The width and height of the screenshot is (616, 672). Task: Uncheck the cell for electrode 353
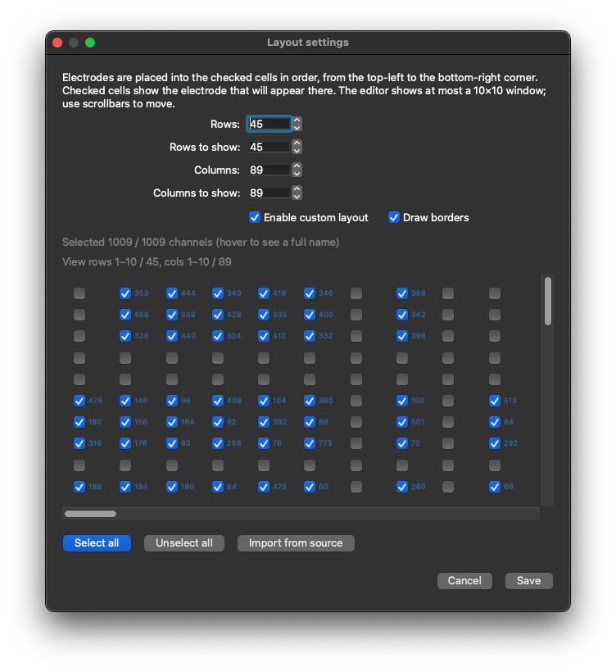[125, 293]
